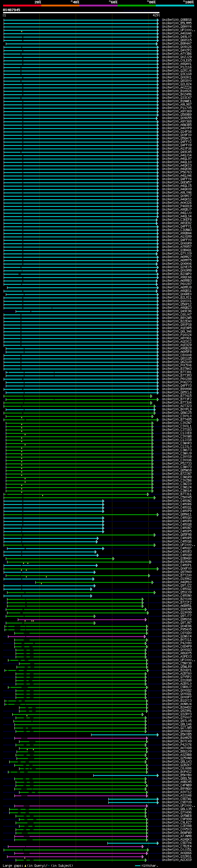
Task: Open hit UniRef100_C9DTU9
Action: (x=177, y=802)
